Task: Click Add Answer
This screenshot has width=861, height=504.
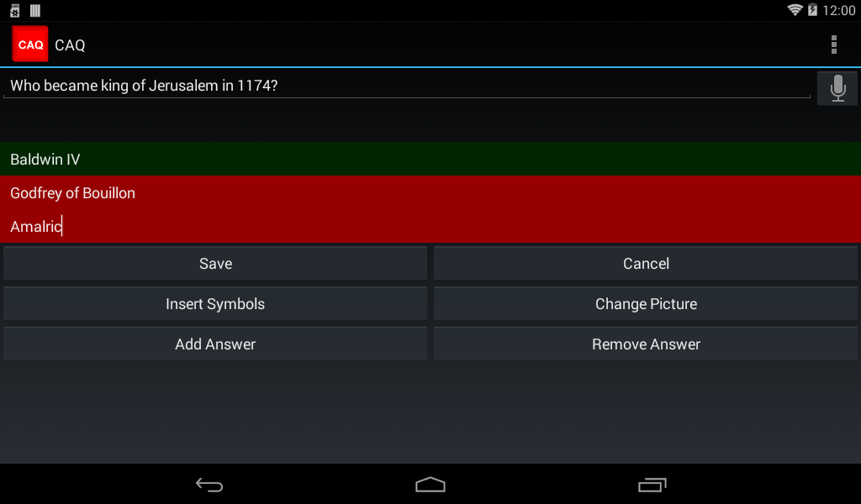Action: tap(215, 344)
